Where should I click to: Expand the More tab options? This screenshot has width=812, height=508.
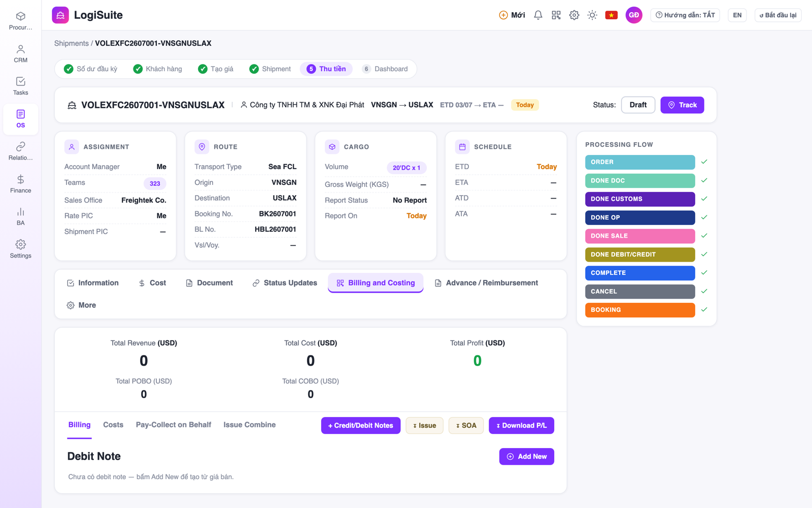[81, 305]
